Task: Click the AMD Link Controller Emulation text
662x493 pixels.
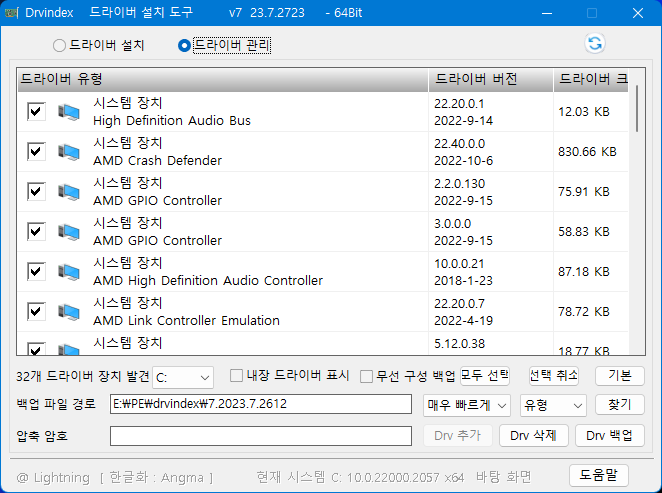Action: pyautogui.click(x=186, y=321)
